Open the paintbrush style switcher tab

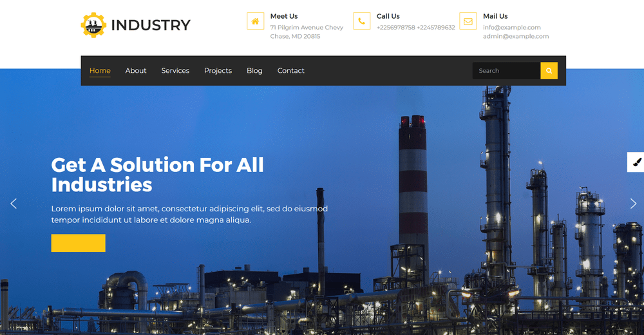coord(636,162)
